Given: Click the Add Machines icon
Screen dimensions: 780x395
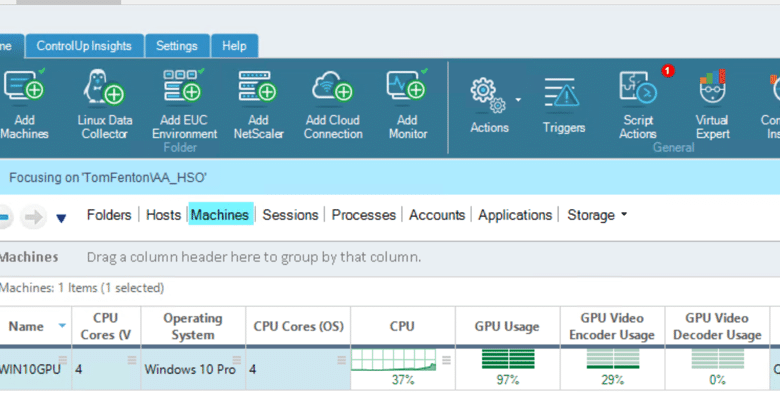Looking at the screenshot, I should tap(24, 86).
